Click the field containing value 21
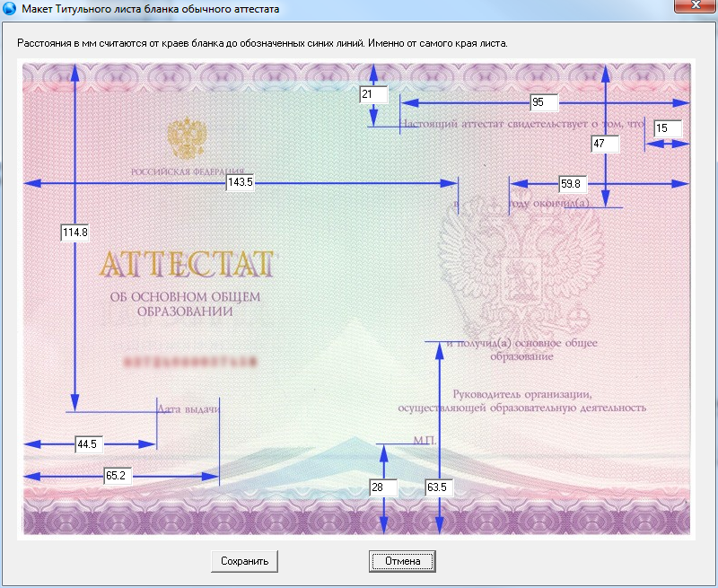Screen dimensions: 718x588 (372, 94)
